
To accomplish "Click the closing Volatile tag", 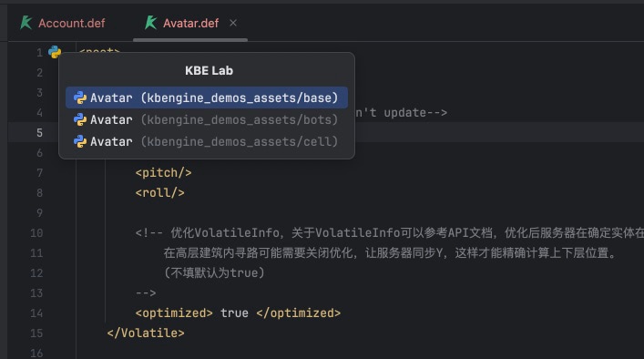I will tap(146, 333).
